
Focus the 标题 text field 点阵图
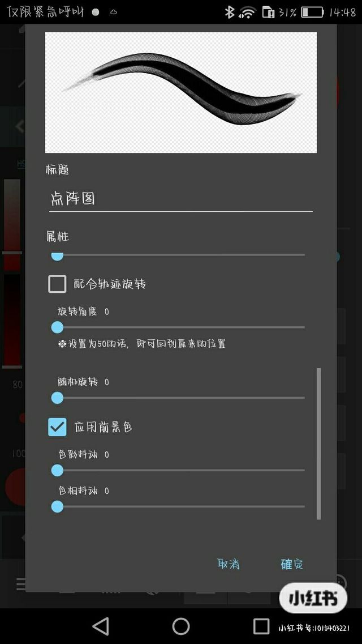click(181, 199)
